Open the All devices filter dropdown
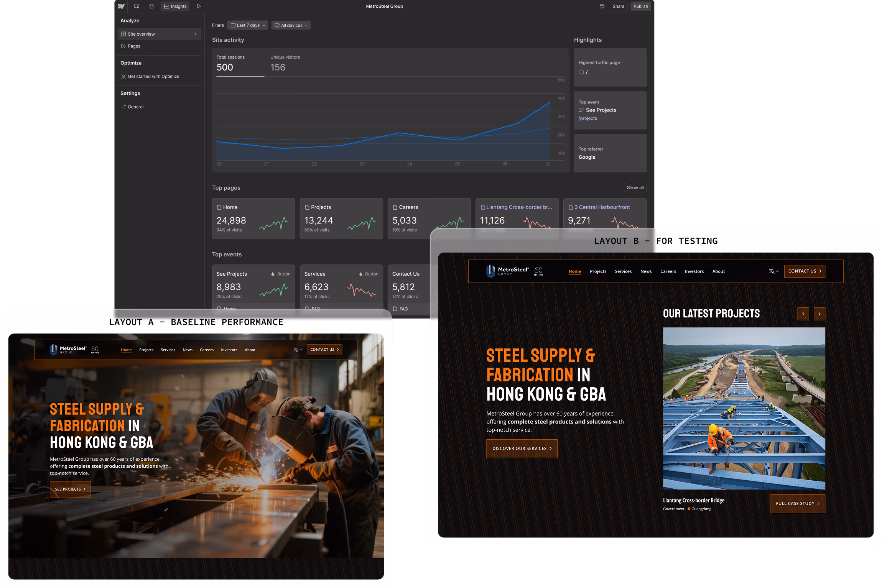882x588 pixels. [x=291, y=25]
